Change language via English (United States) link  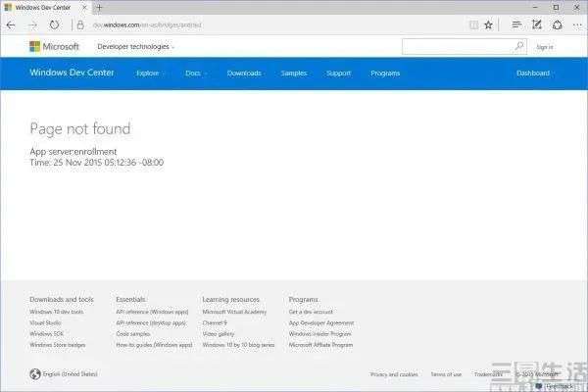click(71, 374)
